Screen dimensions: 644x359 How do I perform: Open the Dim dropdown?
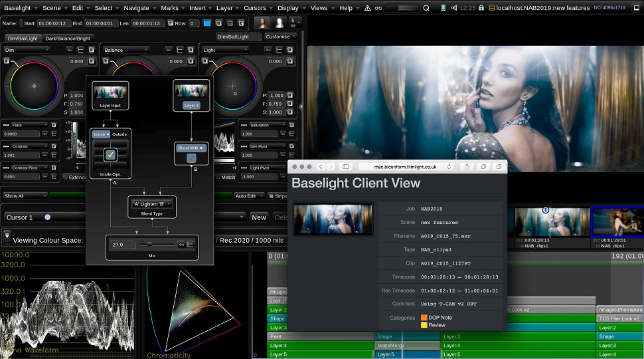coord(27,50)
